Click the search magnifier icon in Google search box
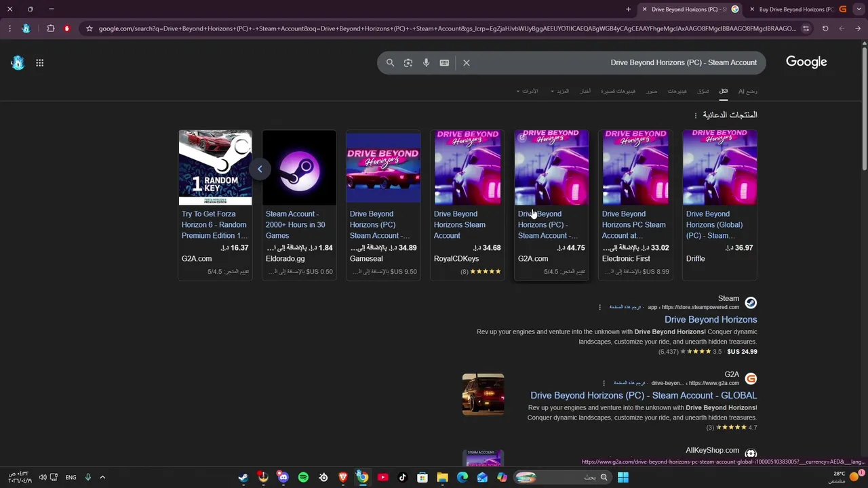 click(390, 62)
